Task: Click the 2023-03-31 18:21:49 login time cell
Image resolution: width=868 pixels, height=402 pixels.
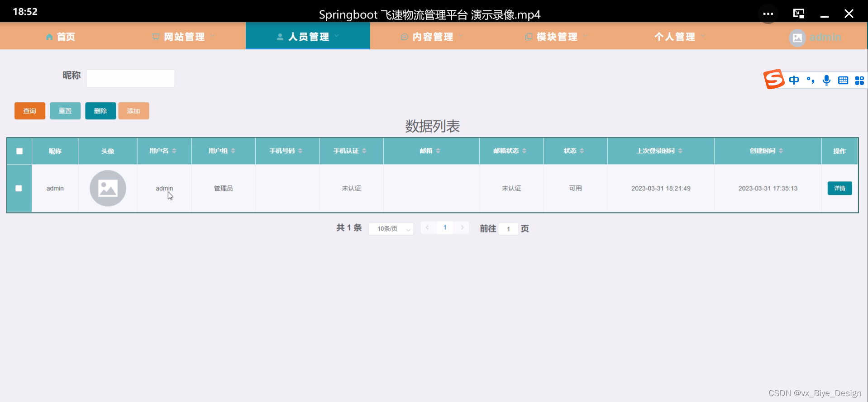Action: [x=661, y=188]
